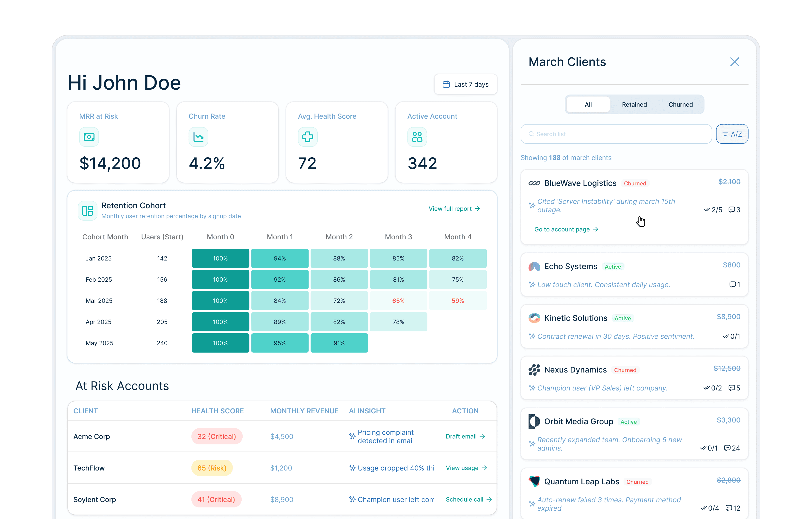812x519 pixels.
Task: Click Draft email for Acme Corp
Action: click(x=465, y=436)
